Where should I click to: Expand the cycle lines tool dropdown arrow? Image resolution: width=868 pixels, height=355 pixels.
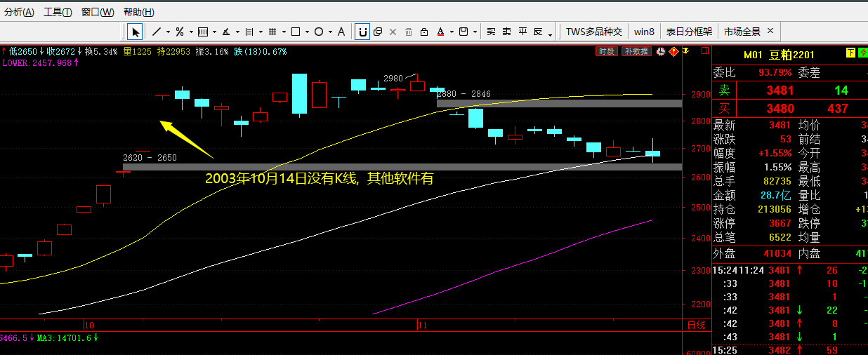[x=261, y=32]
